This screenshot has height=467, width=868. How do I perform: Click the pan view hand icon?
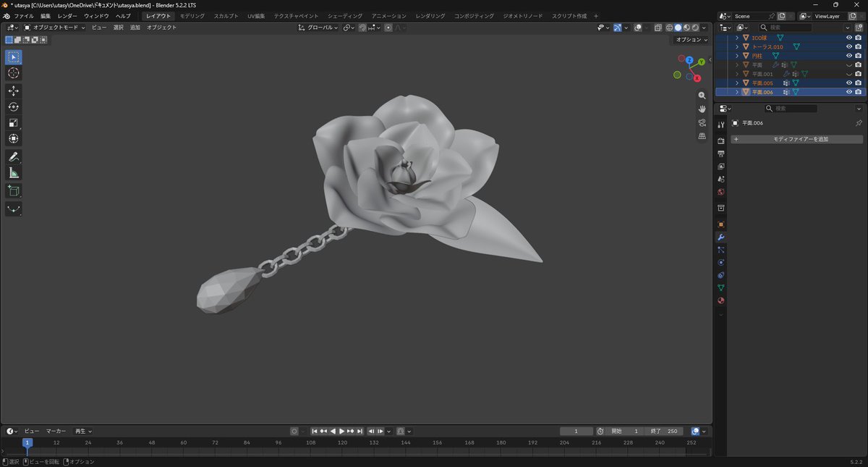click(x=702, y=109)
